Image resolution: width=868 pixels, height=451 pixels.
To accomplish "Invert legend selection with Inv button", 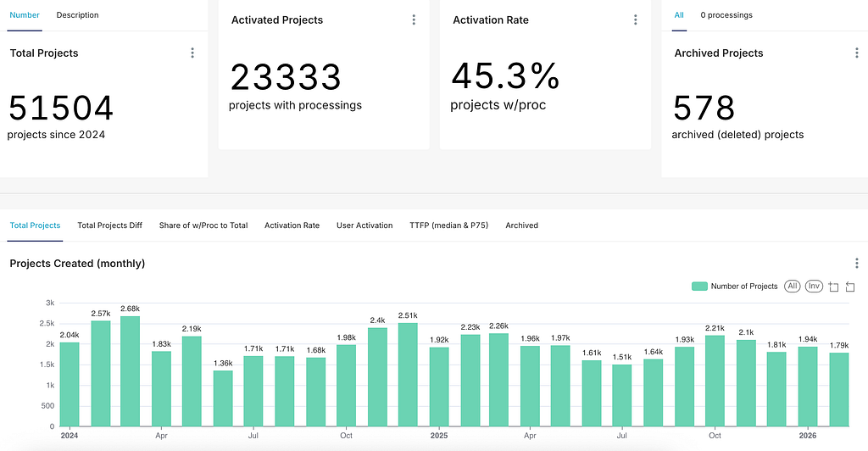I will coord(814,286).
